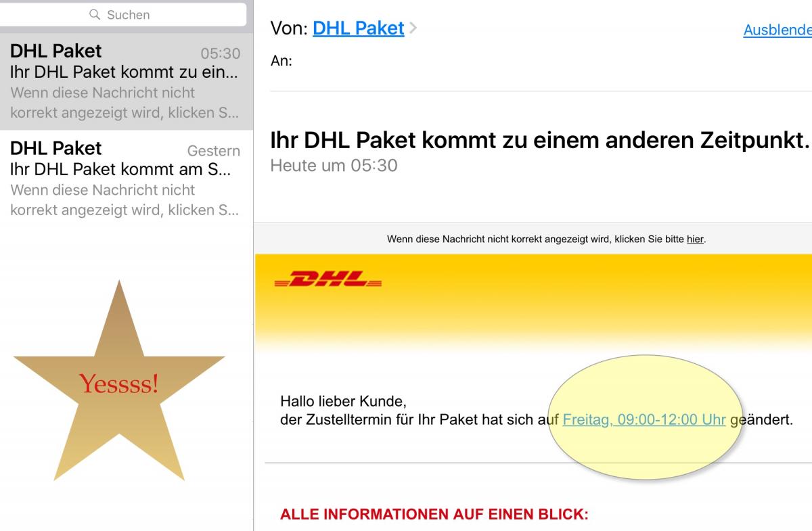
Task: Tap the red DHL logo
Action: (328, 279)
